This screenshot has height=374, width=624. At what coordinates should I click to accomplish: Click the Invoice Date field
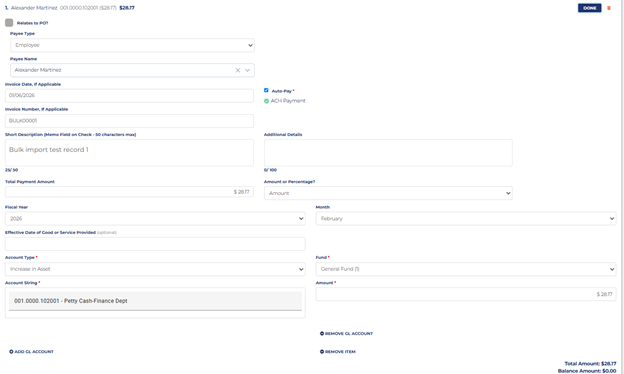[129, 95]
